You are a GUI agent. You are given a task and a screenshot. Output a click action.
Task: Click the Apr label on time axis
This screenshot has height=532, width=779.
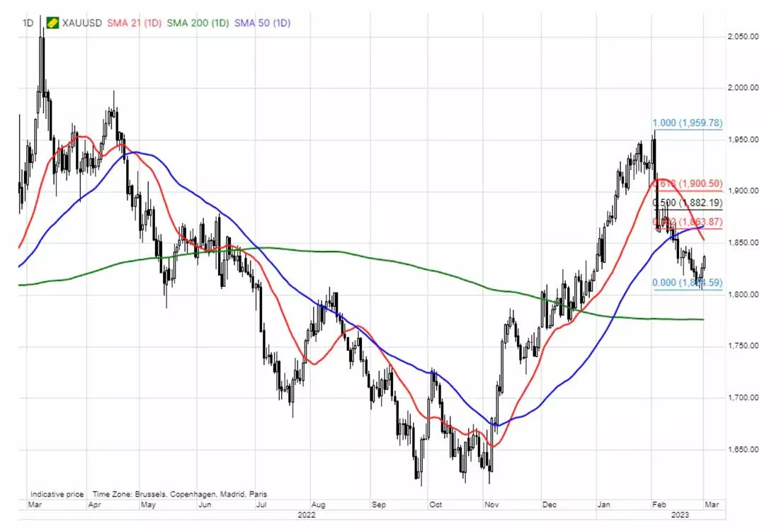point(94,504)
